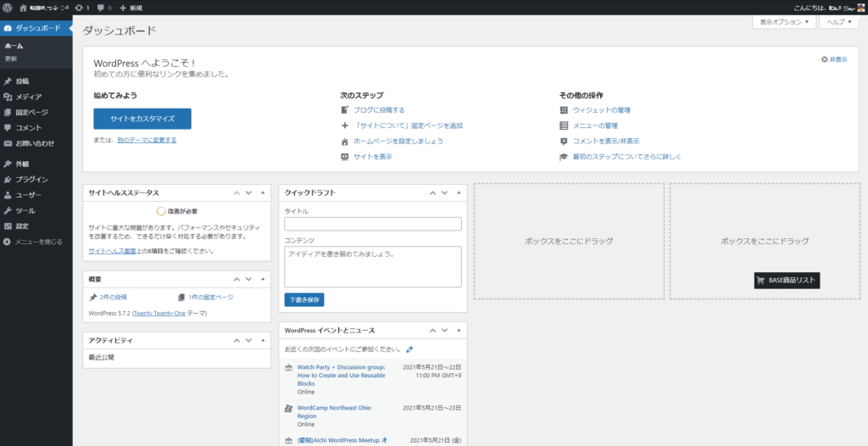The image size is (868, 446).
Task: Click the pencil icon to edit event location
Action: (x=409, y=349)
